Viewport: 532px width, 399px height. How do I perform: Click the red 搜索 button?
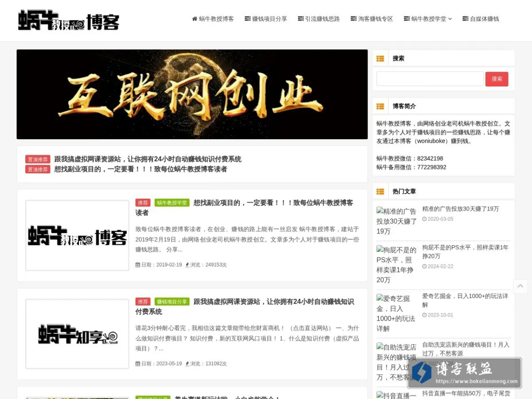(497, 79)
